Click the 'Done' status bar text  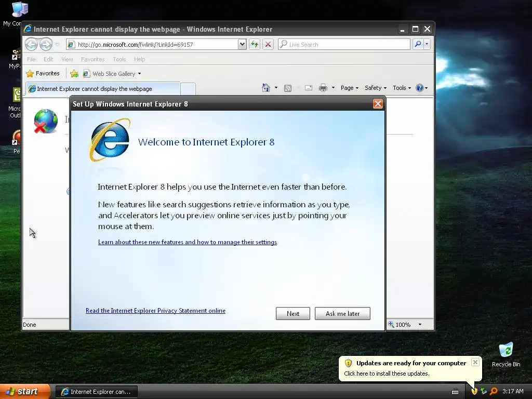pos(30,325)
